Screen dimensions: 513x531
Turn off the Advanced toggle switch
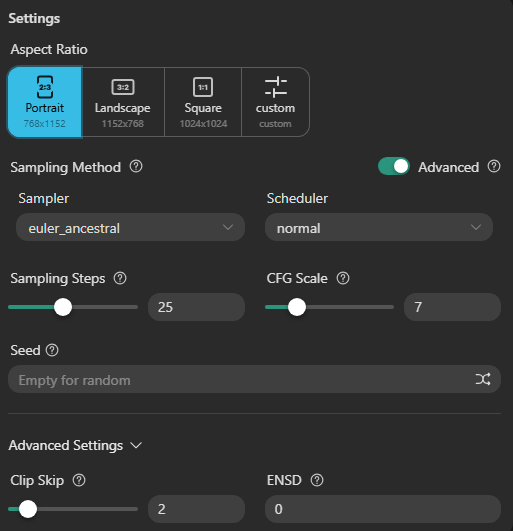(394, 166)
